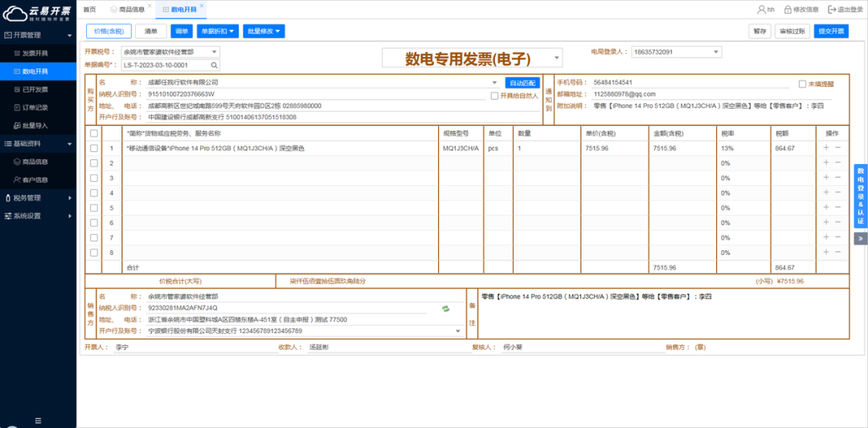This screenshot has height=428, width=868.
Task: Toggle the 未填提醒 checkbox
Action: [802, 84]
